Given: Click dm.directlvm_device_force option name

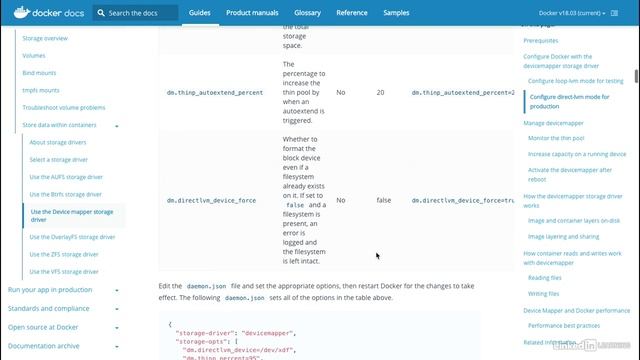Looking at the screenshot, I should [x=211, y=200].
